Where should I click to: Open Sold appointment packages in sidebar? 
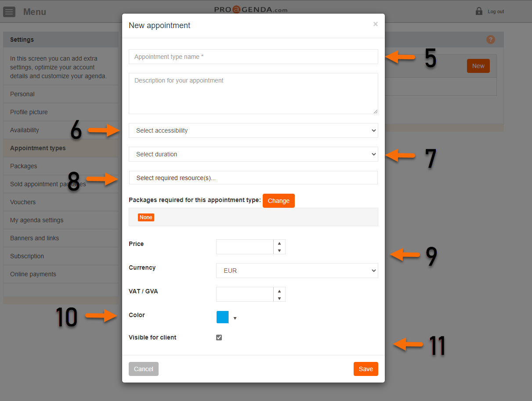click(61, 184)
